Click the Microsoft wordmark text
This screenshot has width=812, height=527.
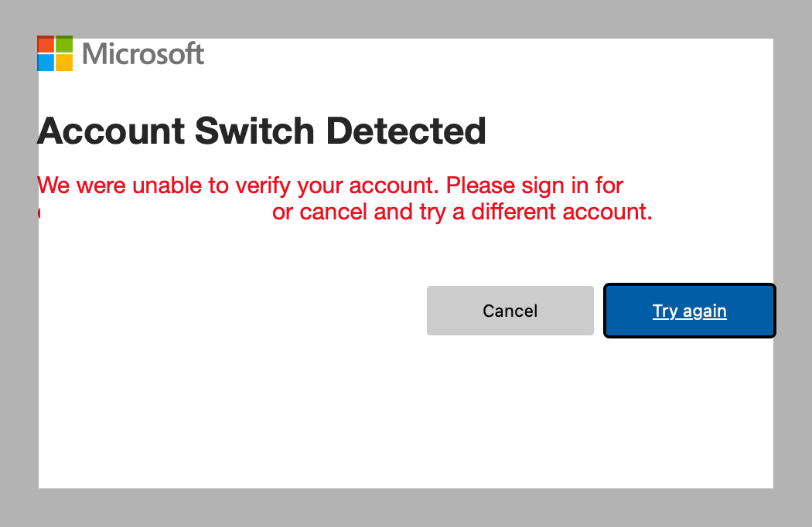point(143,54)
